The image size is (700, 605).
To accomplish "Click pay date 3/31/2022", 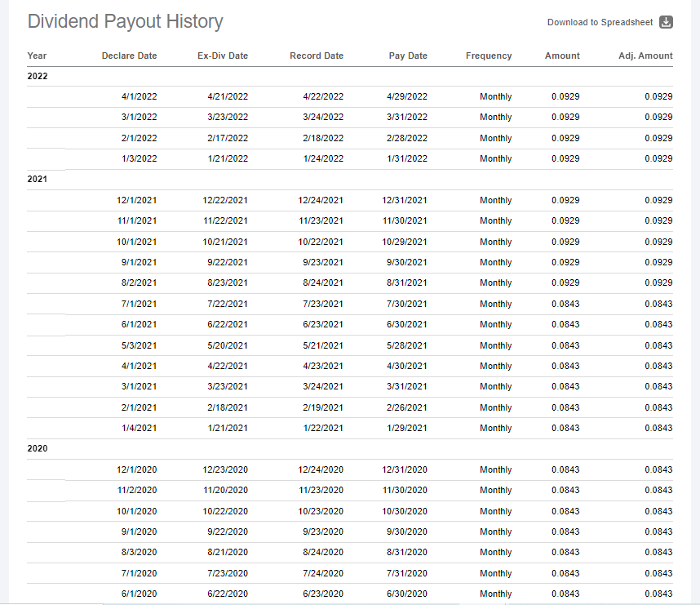I will [406, 117].
